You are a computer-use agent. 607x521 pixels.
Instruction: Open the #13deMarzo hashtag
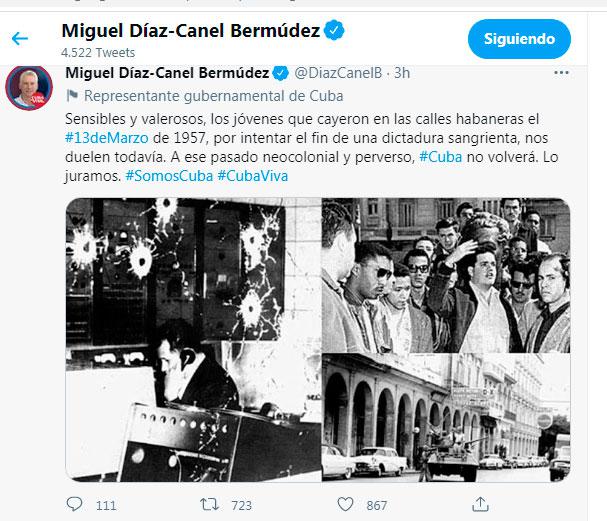click(106, 138)
